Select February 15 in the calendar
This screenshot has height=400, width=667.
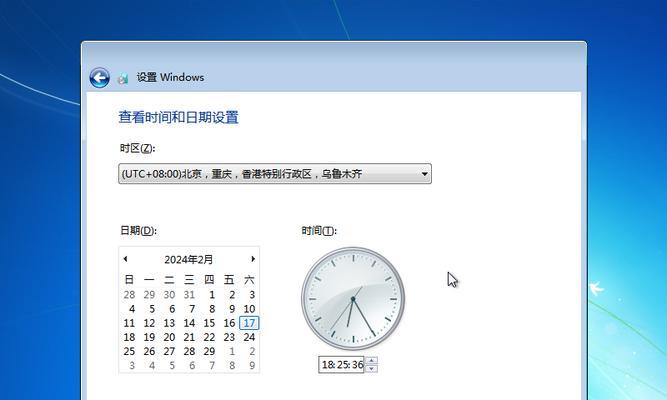pyautogui.click(x=209, y=323)
